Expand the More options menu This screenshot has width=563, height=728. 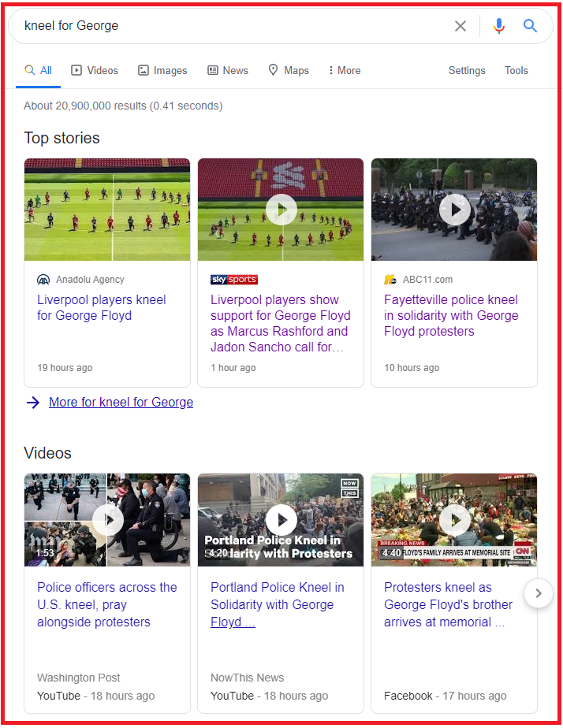tap(345, 71)
